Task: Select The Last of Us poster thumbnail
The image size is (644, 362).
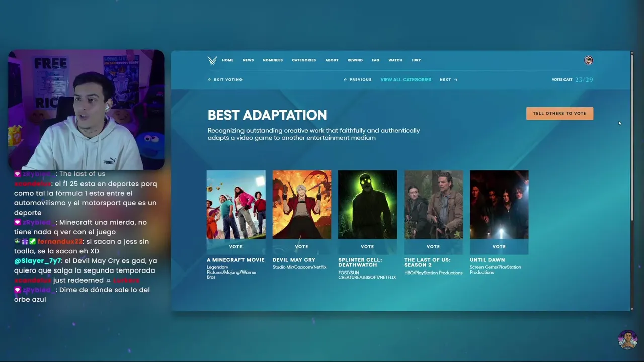Action: [x=433, y=205]
